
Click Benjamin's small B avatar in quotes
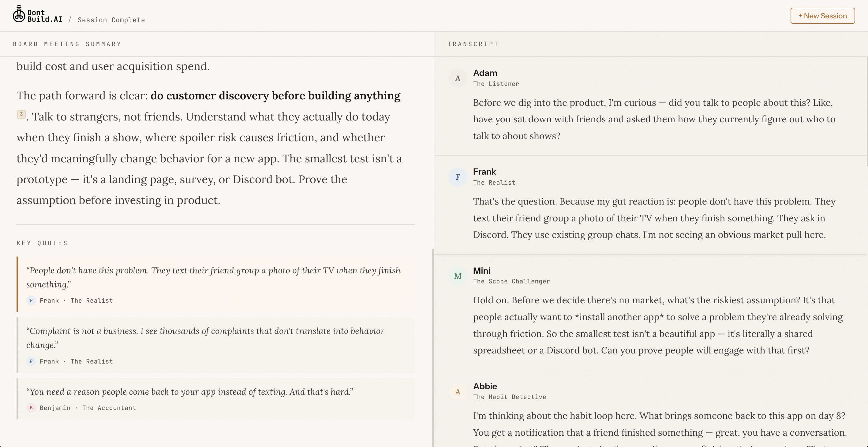(x=31, y=408)
